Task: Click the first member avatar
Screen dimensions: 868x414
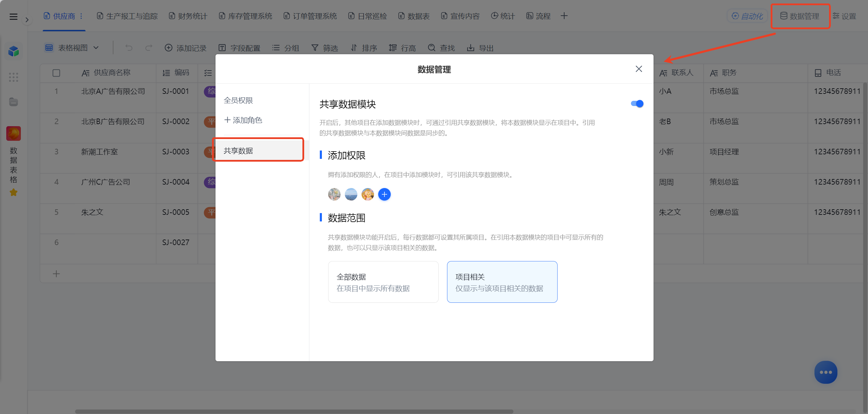Action: pos(334,194)
